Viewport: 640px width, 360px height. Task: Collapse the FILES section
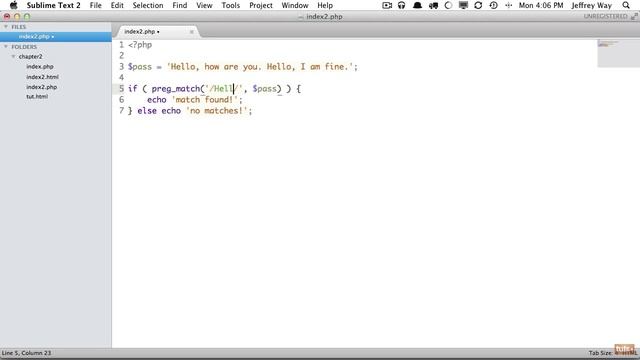tap(6, 27)
